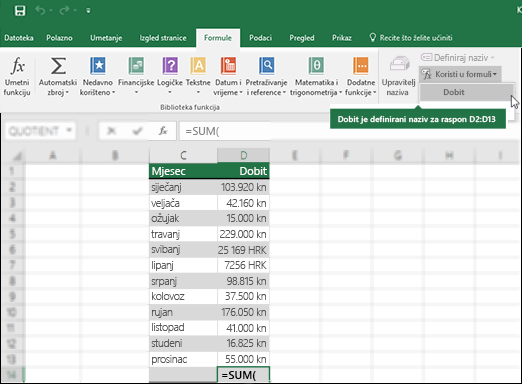Open the Pregled tab

point(302,38)
